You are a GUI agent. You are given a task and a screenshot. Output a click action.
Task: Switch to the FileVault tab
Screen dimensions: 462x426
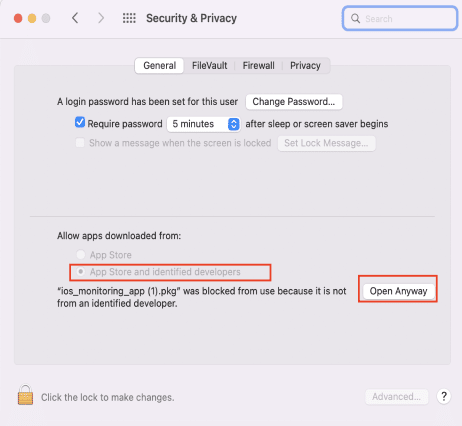tap(209, 66)
